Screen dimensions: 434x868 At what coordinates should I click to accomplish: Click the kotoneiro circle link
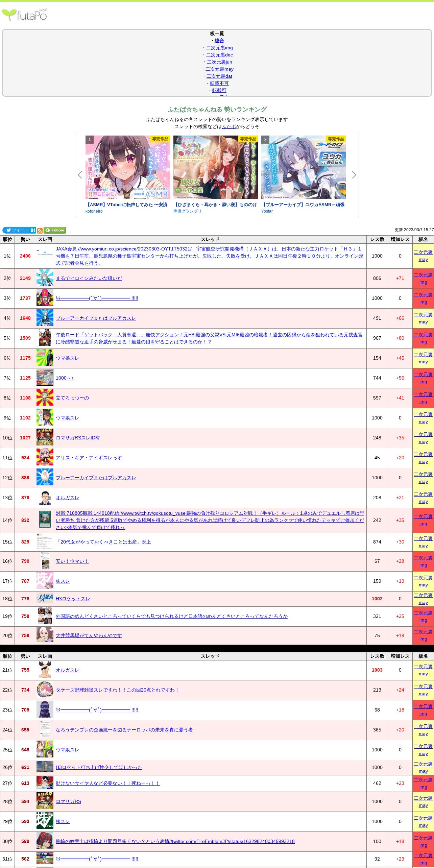click(94, 211)
